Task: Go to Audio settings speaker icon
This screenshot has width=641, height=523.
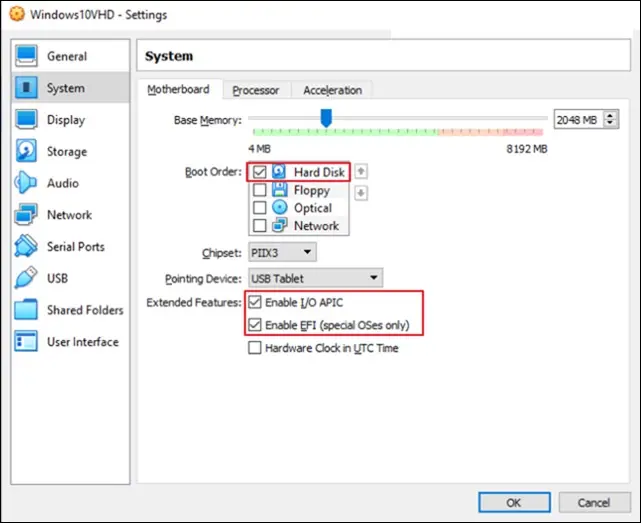Action: 26,183
